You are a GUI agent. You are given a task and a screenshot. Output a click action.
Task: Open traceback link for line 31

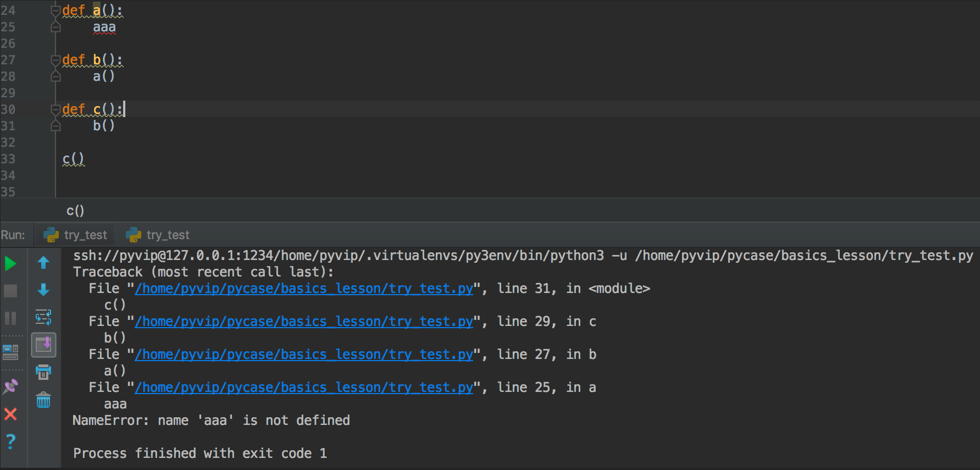[304, 289]
